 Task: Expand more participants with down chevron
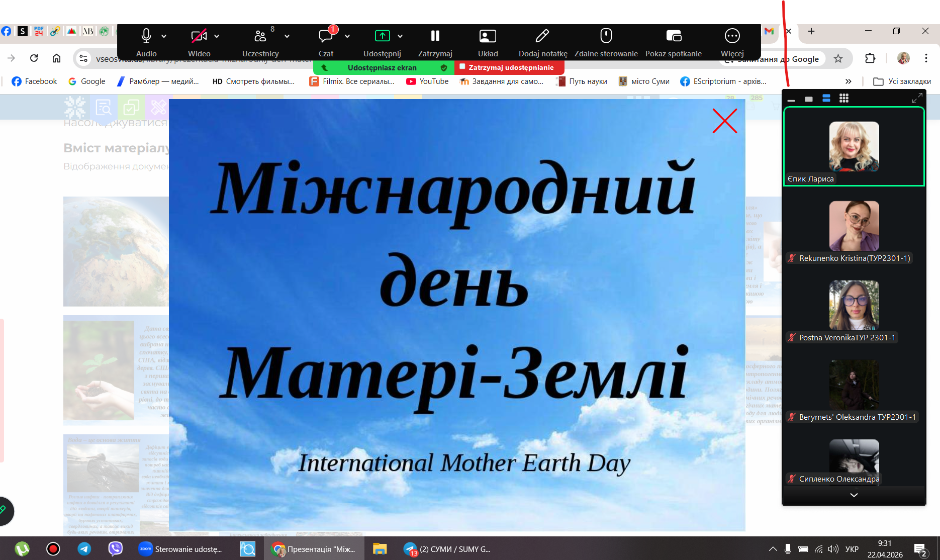854,495
